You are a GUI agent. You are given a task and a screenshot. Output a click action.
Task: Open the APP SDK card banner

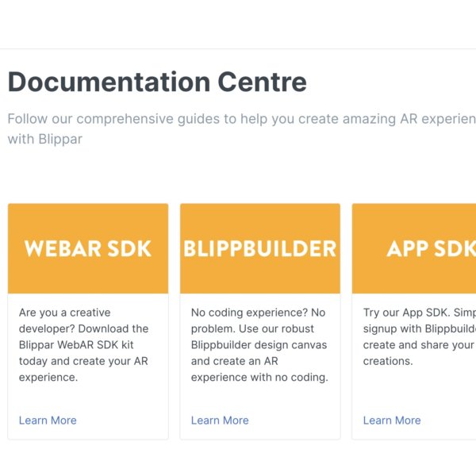point(414,248)
